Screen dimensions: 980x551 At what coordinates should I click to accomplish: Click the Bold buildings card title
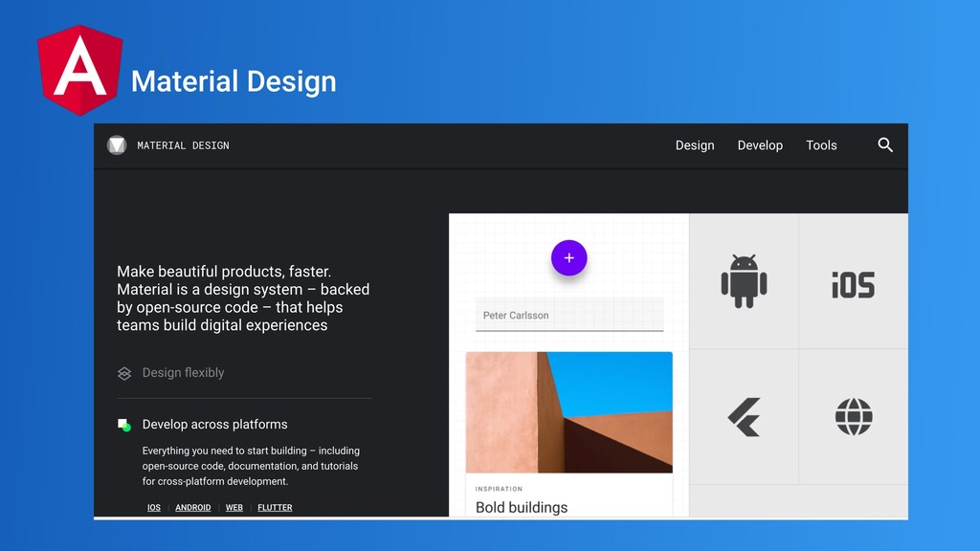522,507
